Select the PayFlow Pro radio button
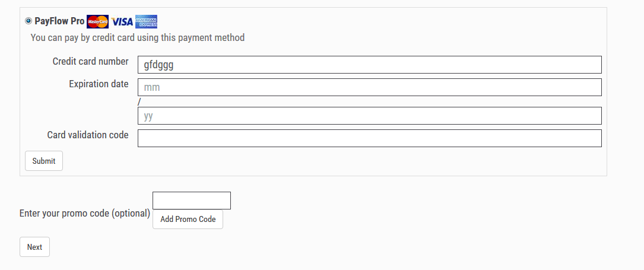Viewport: 644px width, 270px height. pyautogui.click(x=28, y=21)
